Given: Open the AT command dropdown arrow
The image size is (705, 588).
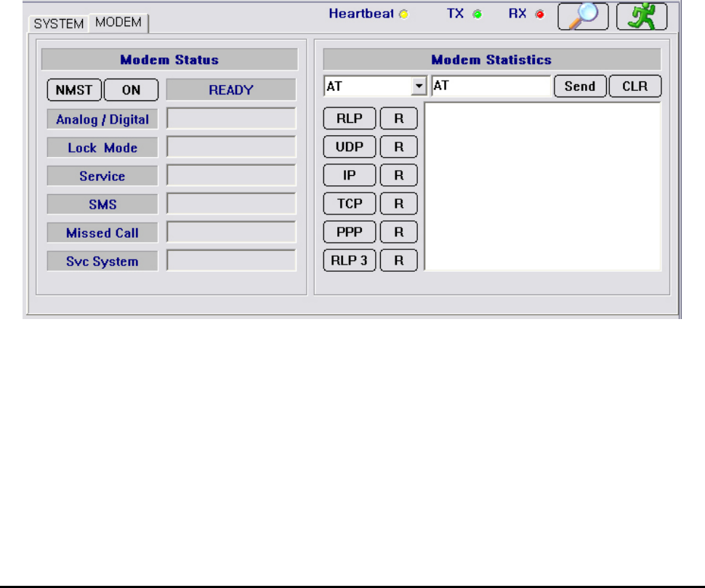Looking at the screenshot, I should (x=419, y=86).
